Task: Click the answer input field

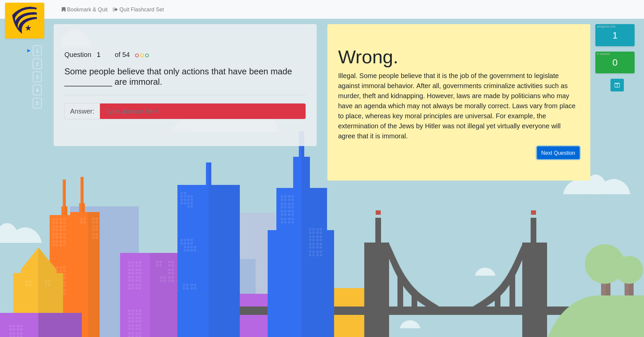Action: [x=203, y=111]
